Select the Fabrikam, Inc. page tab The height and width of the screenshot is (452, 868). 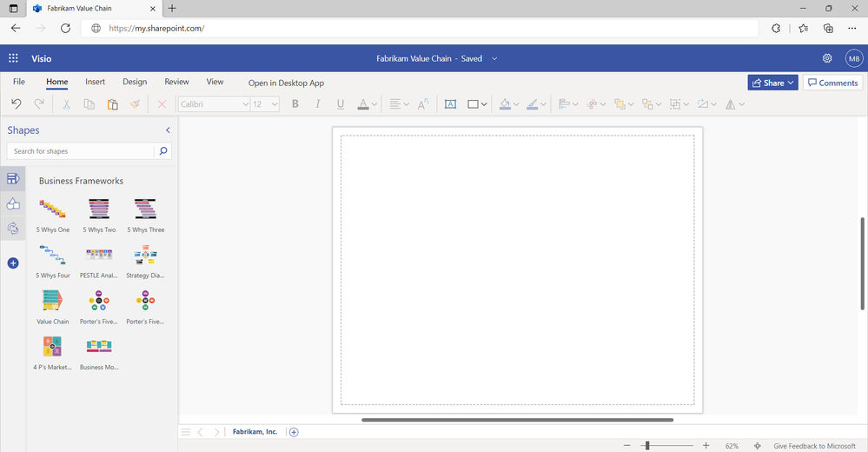[x=255, y=431]
